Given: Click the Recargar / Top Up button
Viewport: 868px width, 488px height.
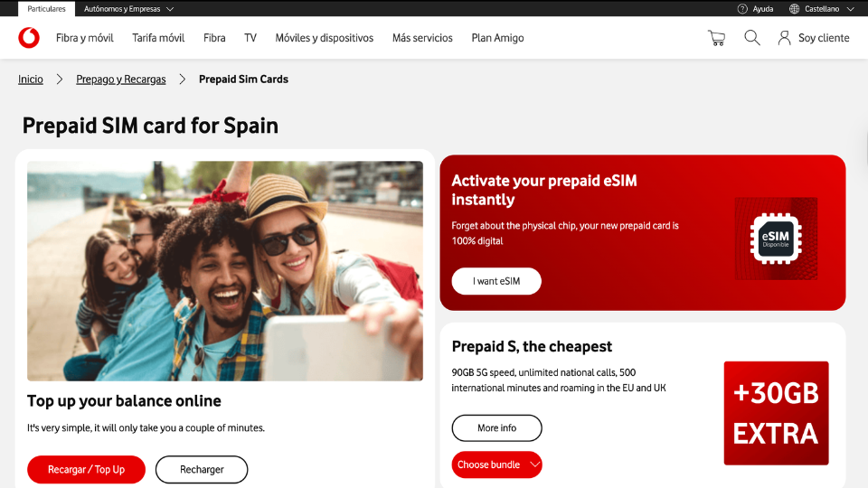Looking at the screenshot, I should pyautogui.click(x=87, y=469).
